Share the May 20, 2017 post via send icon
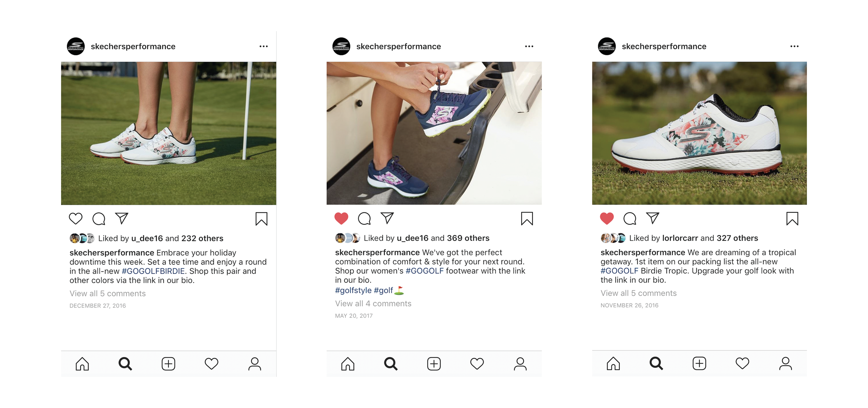The width and height of the screenshot is (868, 408). coord(387,218)
